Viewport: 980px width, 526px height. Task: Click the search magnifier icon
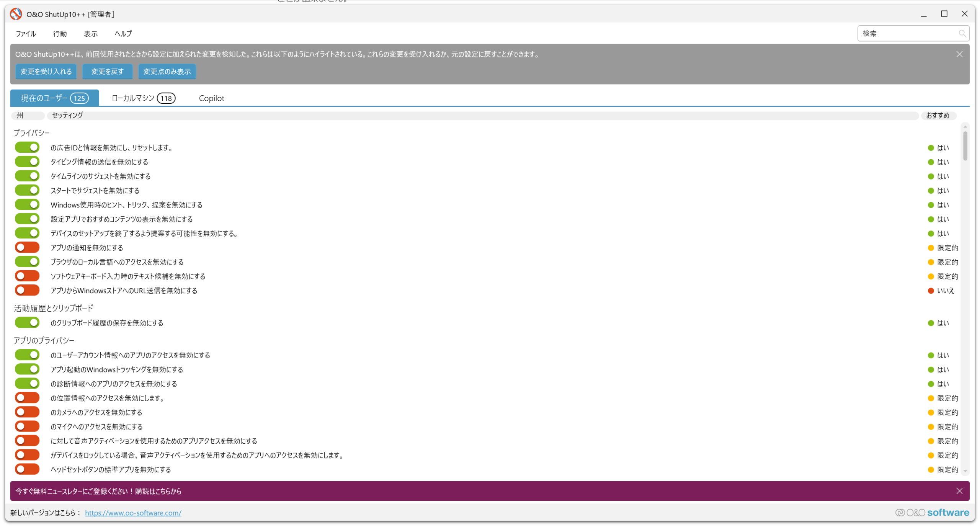962,33
